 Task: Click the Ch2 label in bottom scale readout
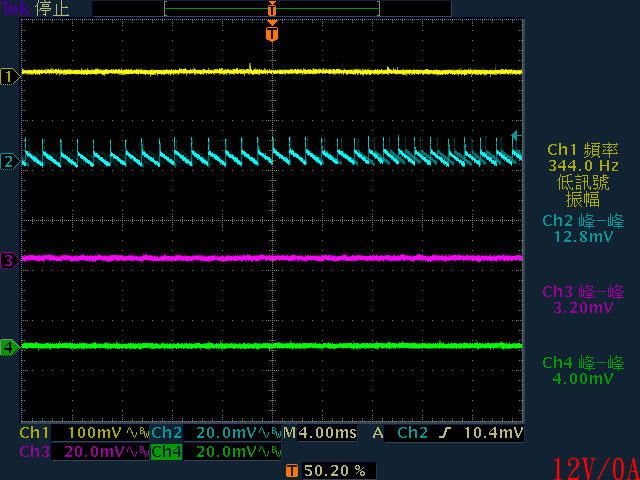click(167, 433)
